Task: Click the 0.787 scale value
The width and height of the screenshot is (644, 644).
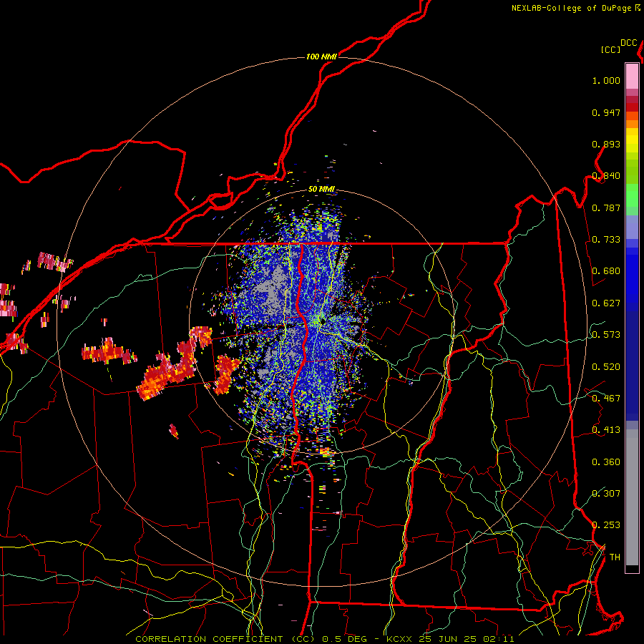Action: pyautogui.click(x=606, y=208)
